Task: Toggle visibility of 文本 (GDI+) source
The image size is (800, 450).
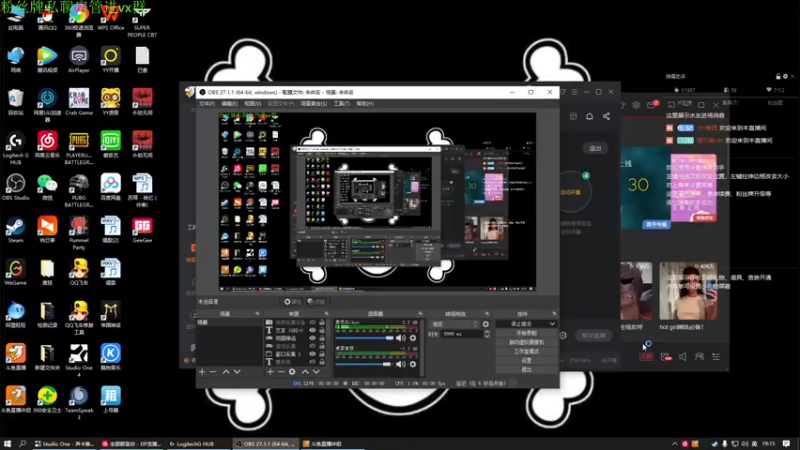Action: pyautogui.click(x=313, y=330)
